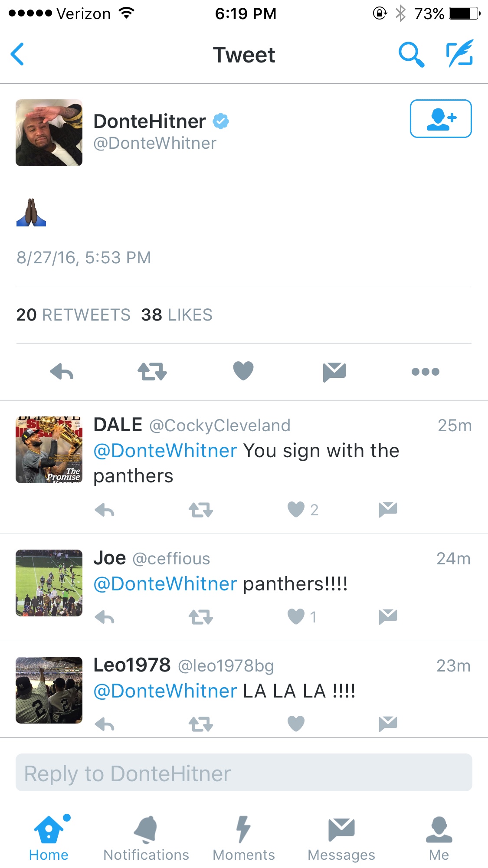488x868 pixels.
Task: Switch to the Notifications tab
Action: [146, 838]
